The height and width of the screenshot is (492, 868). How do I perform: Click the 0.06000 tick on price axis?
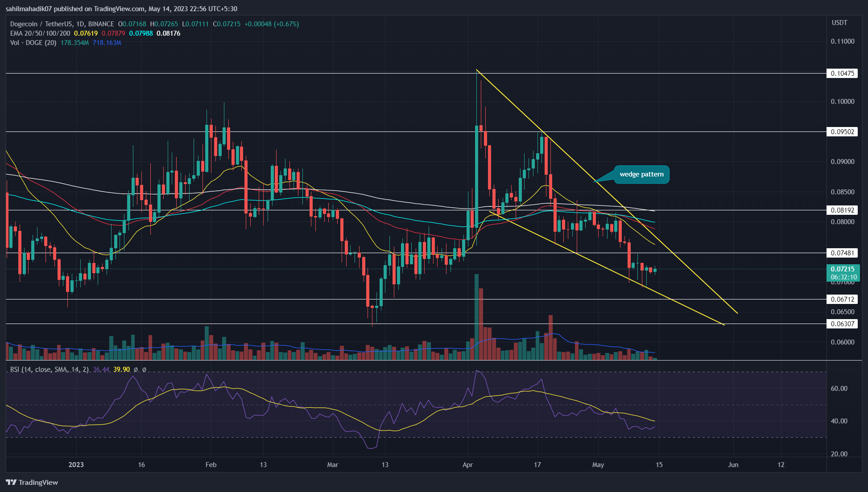tap(843, 342)
